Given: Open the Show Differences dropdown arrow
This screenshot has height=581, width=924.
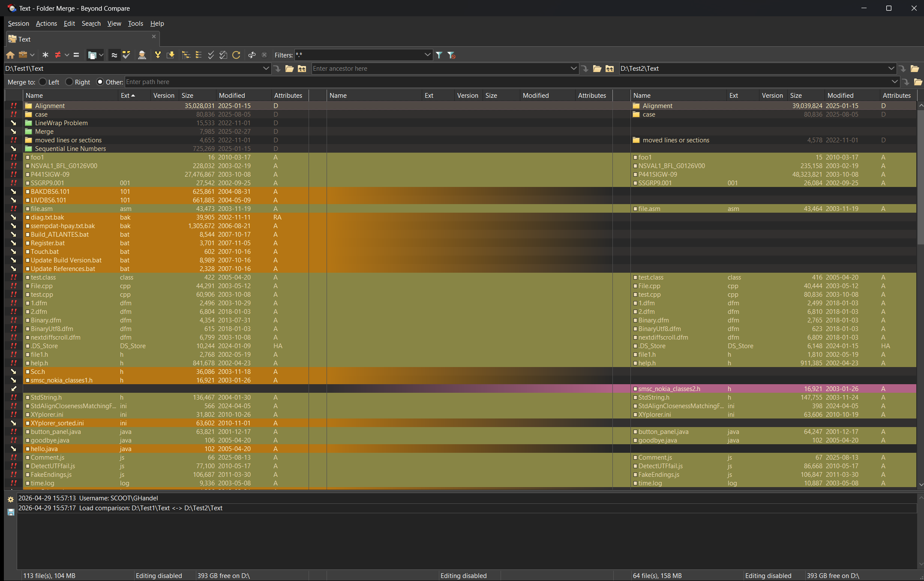Looking at the screenshot, I should (x=66, y=55).
